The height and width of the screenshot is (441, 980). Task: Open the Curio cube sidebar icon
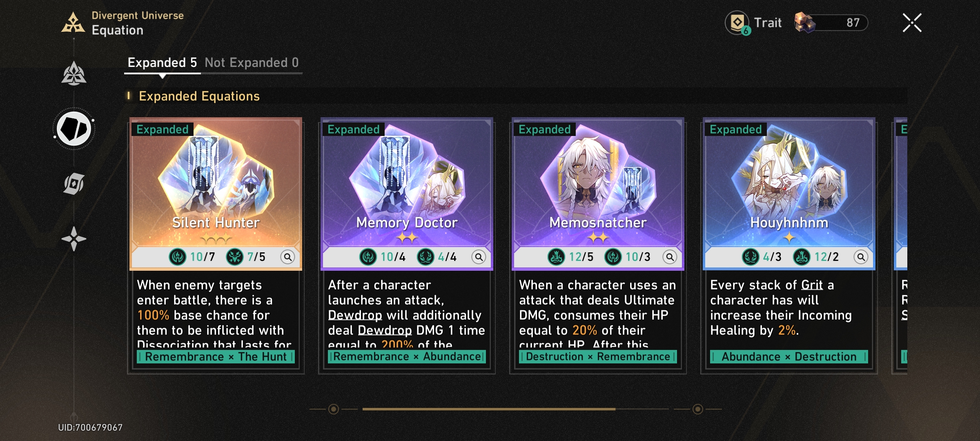pos(74,184)
